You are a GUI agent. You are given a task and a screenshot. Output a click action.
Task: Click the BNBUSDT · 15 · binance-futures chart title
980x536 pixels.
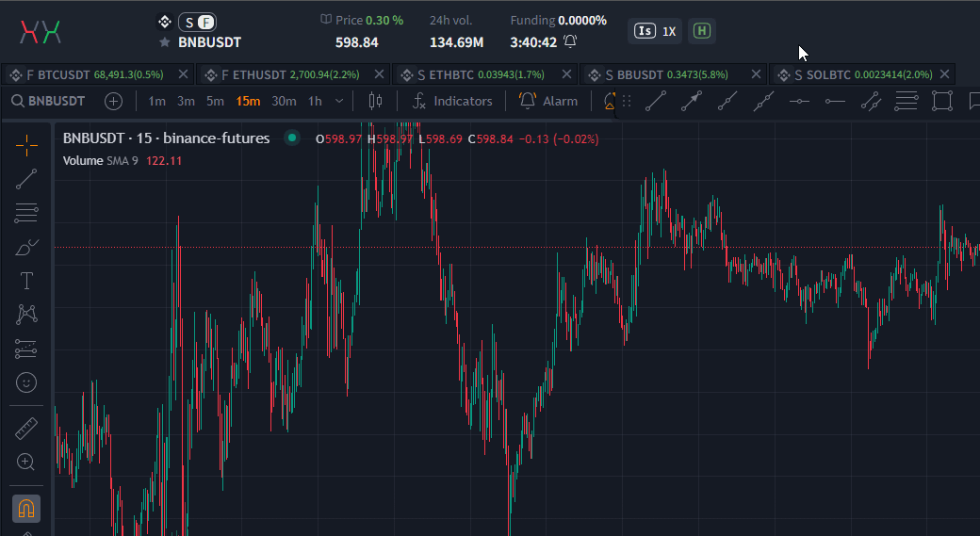166,138
